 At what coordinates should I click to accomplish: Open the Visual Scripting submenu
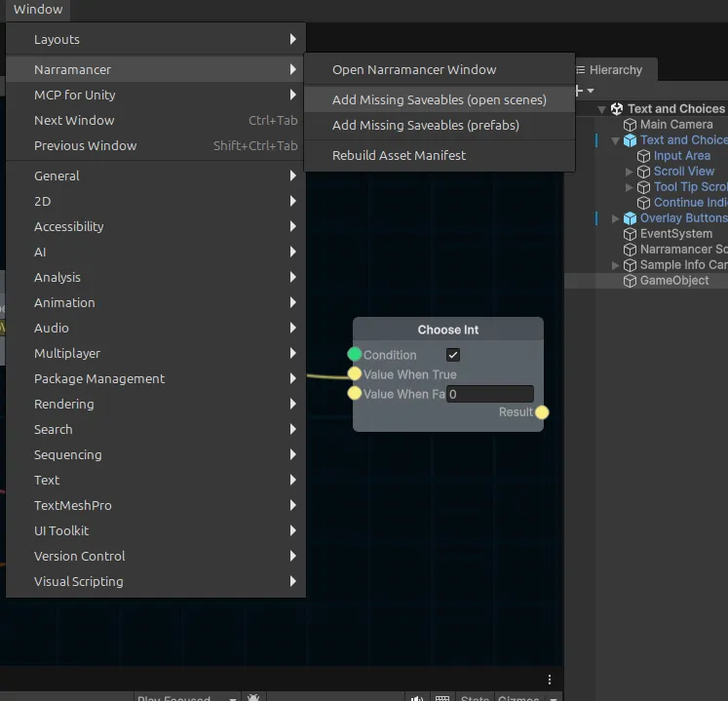pyautogui.click(x=156, y=582)
